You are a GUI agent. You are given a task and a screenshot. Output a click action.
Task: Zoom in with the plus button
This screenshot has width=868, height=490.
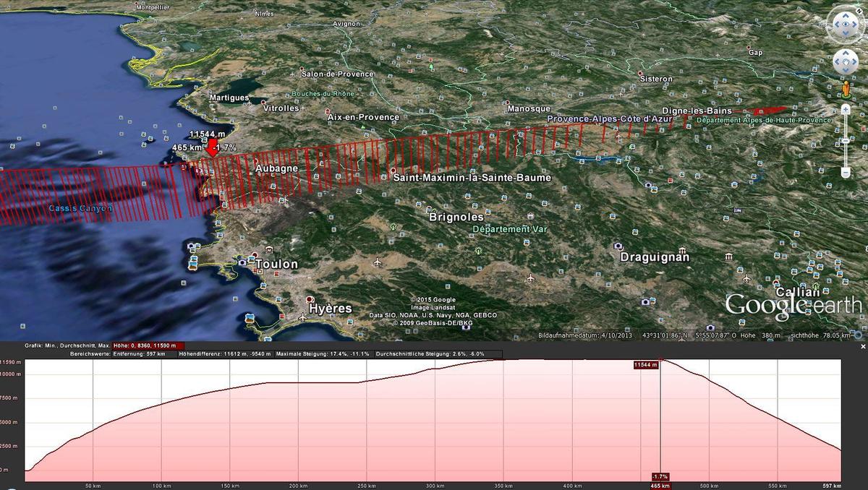coord(846,109)
